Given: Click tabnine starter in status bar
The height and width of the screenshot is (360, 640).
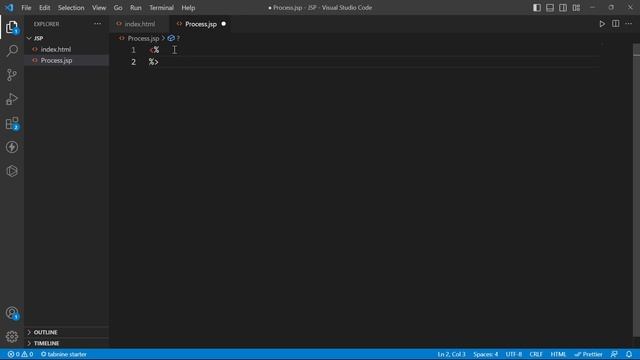Looking at the screenshot, I should [x=64, y=354].
